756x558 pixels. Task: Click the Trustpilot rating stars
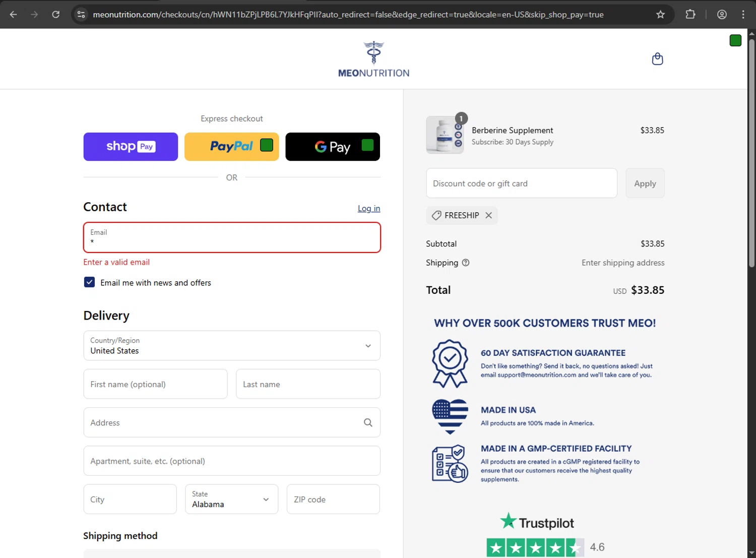tap(535, 547)
